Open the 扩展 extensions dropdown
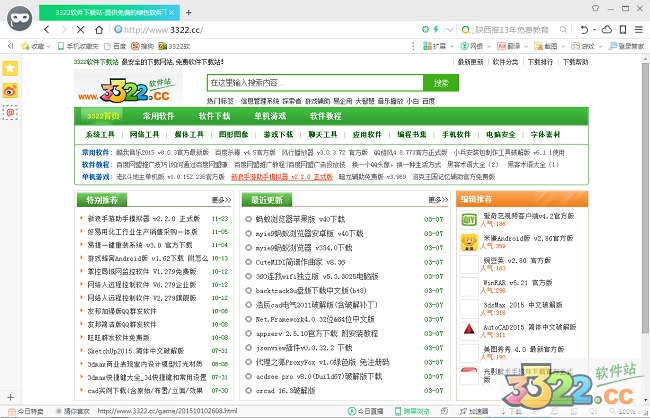650x418 pixels. (445, 45)
